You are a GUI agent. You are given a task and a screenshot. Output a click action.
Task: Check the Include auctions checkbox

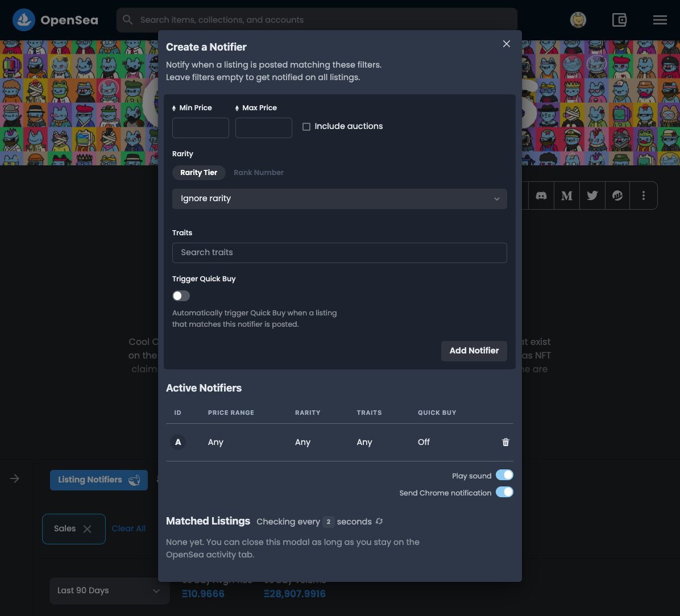click(306, 127)
